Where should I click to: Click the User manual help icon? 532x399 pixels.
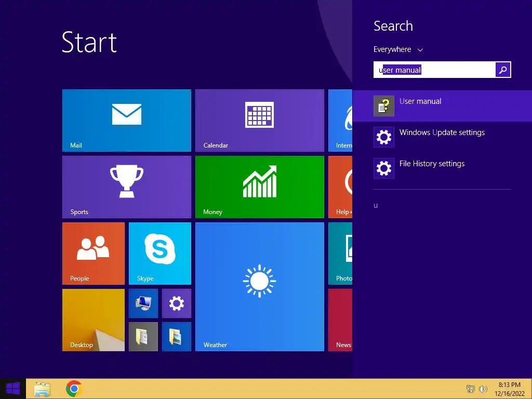pos(384,106)
